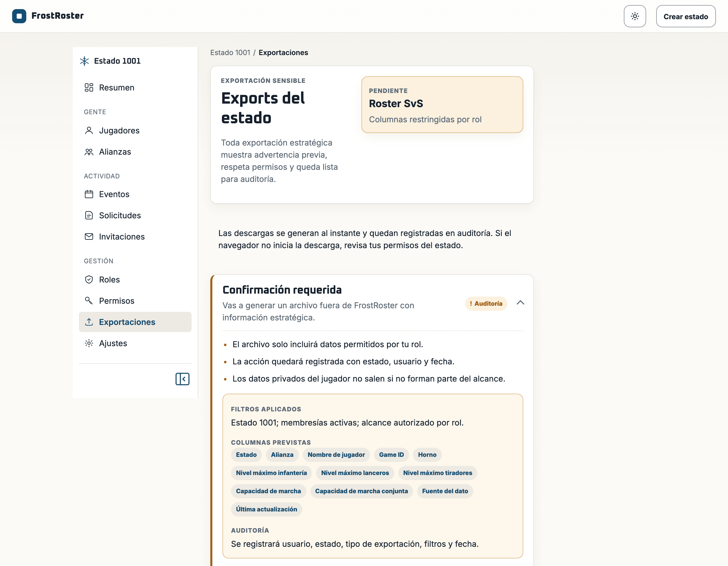728x566 pixels.
Task: Click the Última actualización chip
Action: coord(266,509)
